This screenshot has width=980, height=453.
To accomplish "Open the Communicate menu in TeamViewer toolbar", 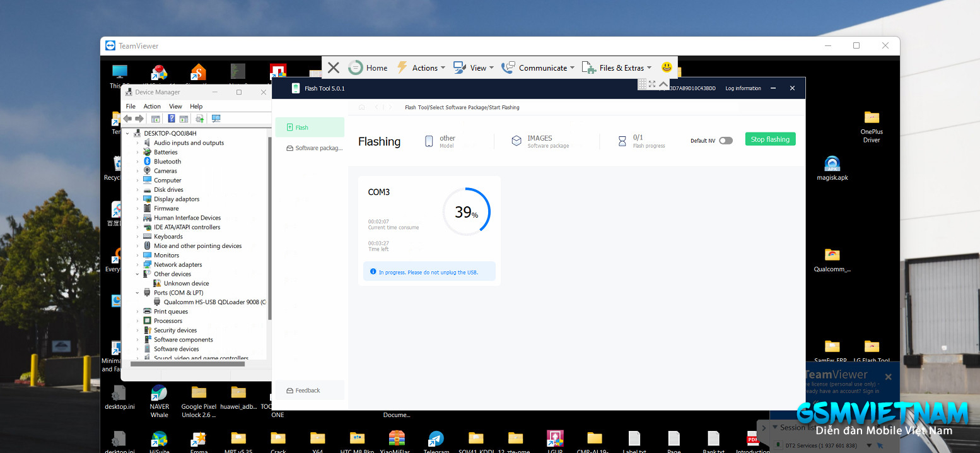I will 538,68.
